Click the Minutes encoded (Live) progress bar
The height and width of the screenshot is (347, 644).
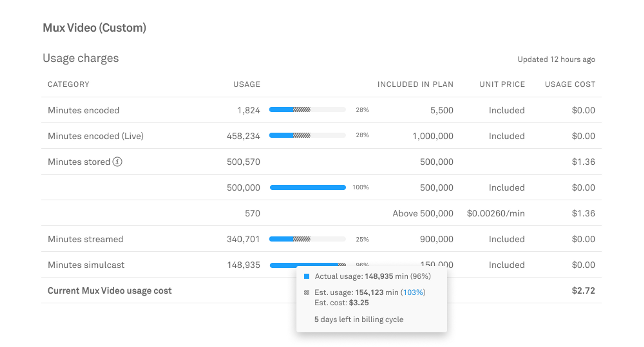[307, 135]
